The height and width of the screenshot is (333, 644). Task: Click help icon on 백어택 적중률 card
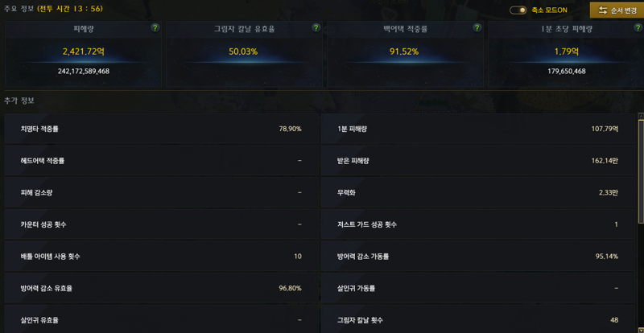click(477, 28)
